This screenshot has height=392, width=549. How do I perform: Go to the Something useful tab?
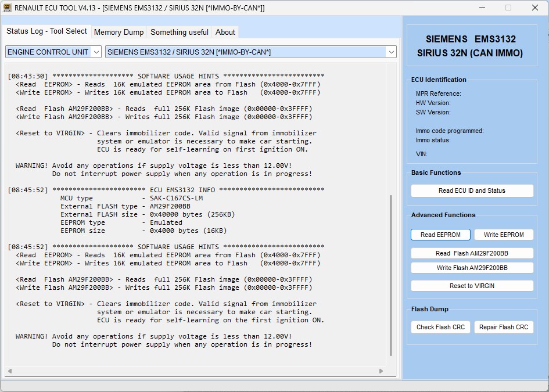tap(180, 32)
